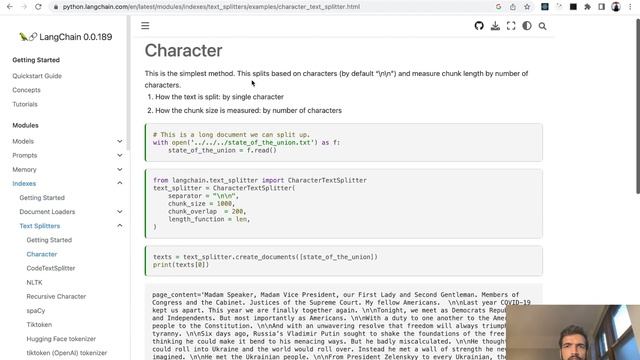Toggle the sidebar hamburger menu

click(145, 26)
